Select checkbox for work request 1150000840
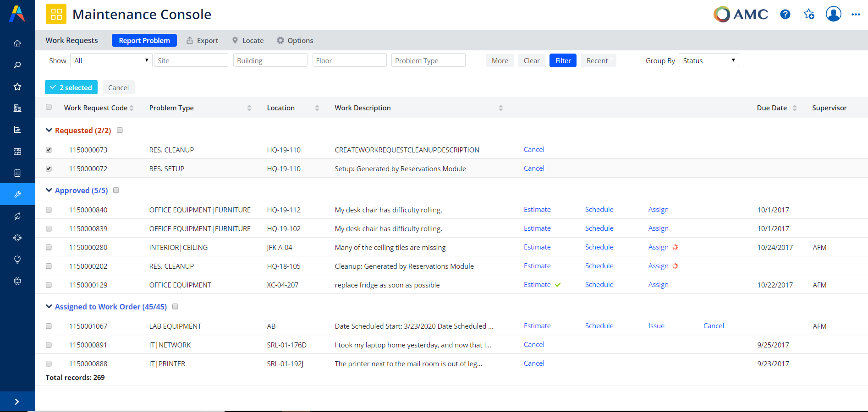This screenshot has width=868, height=412. 49,210
